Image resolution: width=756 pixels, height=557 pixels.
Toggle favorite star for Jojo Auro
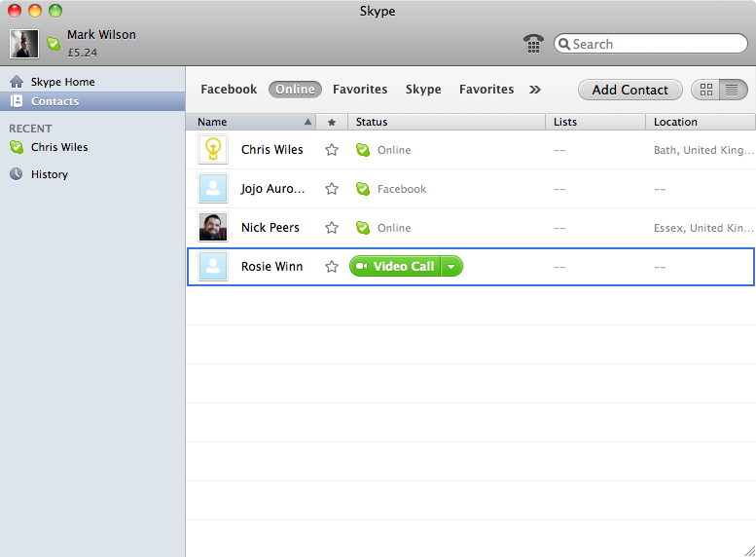pos(332,188)
